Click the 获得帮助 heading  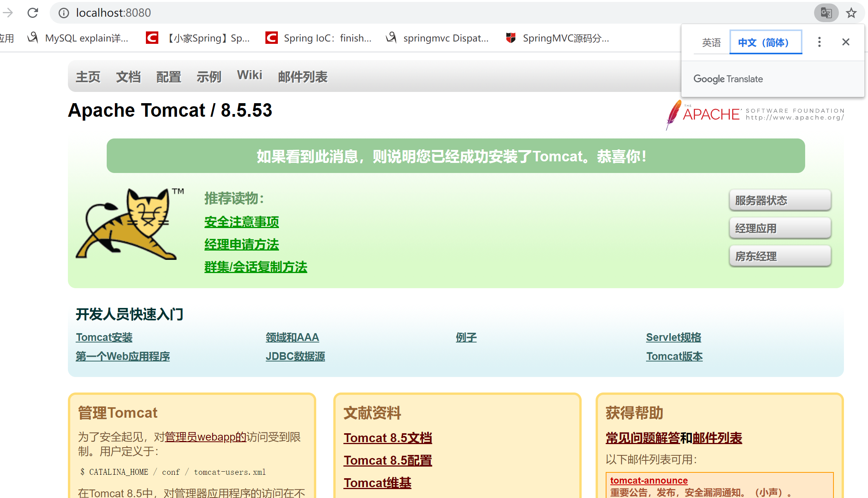[x=634, y=413]
